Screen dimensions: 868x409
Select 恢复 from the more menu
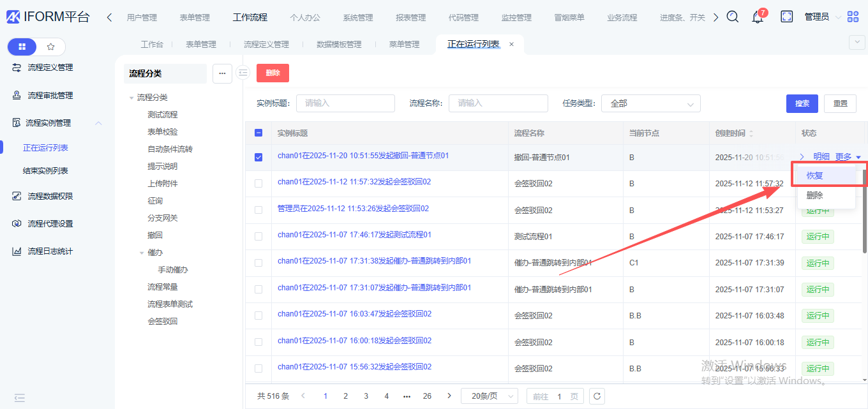coord(815,175)
